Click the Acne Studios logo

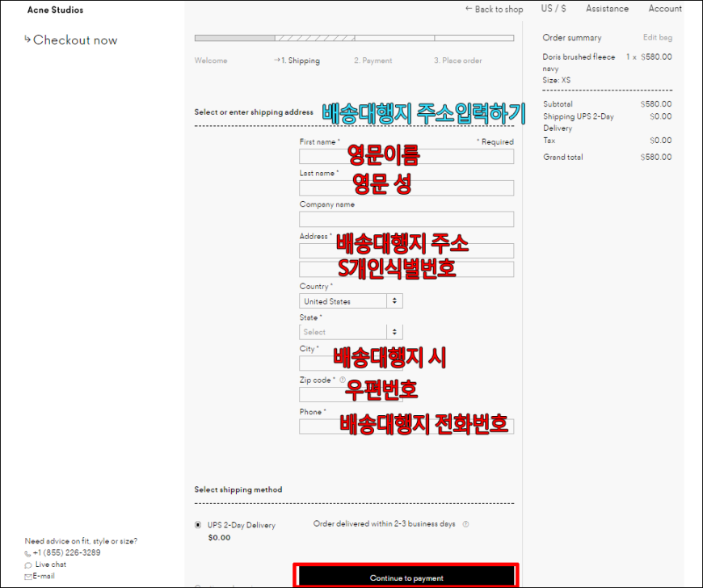[x=55, y=10]
